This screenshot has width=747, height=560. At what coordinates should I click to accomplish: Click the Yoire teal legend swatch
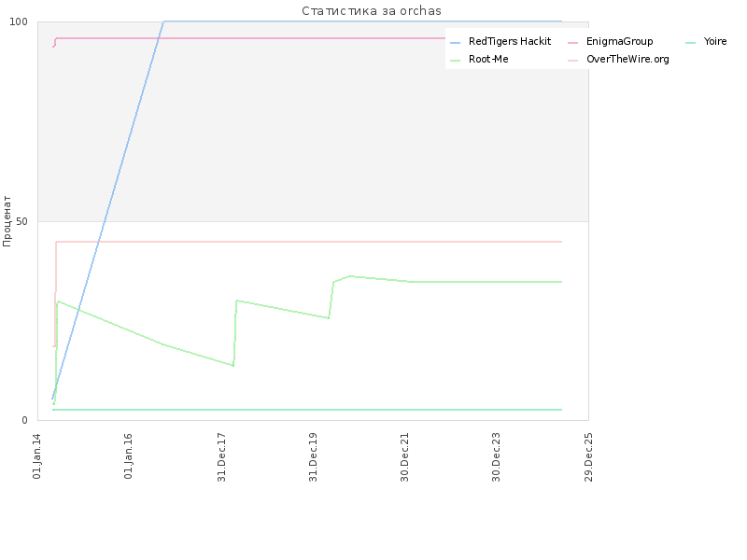click(691, 43)
